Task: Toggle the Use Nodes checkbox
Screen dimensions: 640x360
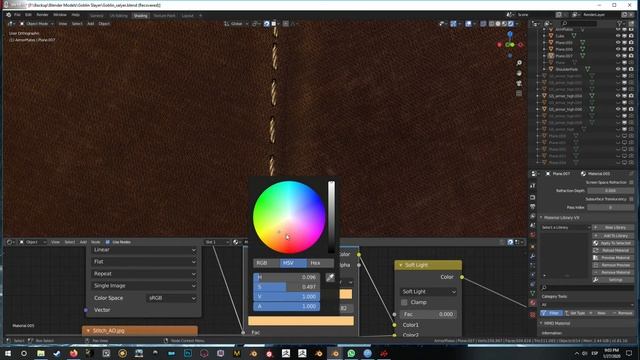Action: point(108,242)
